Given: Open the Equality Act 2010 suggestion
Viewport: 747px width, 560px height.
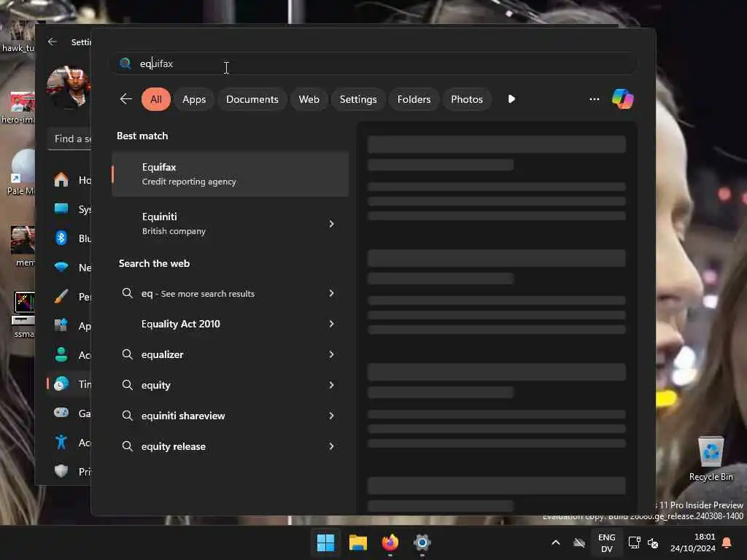Looking at the screenshot, I should pos(230,324).
